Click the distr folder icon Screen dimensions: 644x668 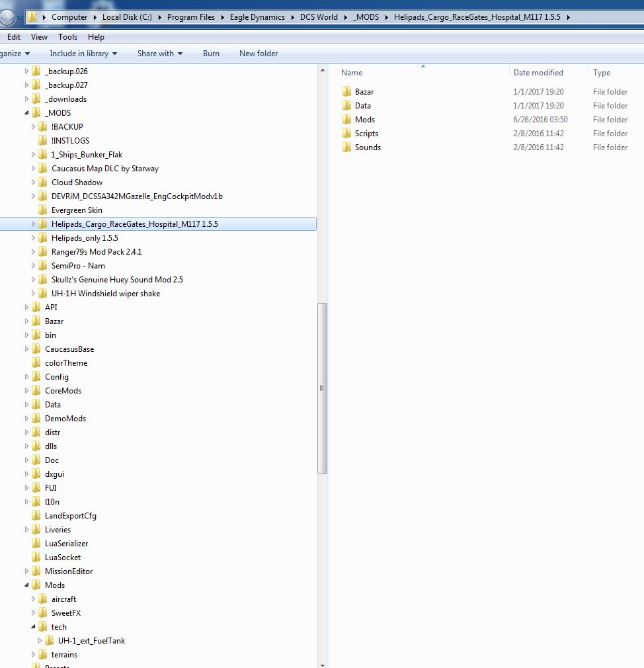point(36,433)
